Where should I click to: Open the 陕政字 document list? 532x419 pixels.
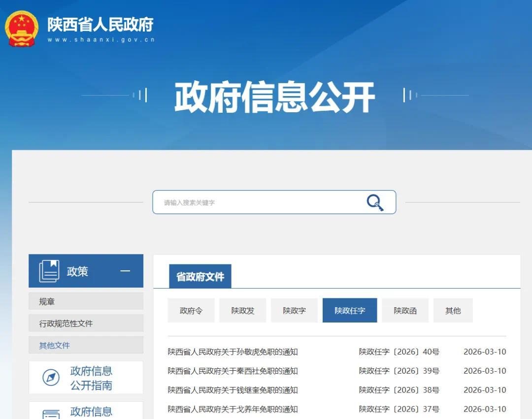click(x=294, y=310)
